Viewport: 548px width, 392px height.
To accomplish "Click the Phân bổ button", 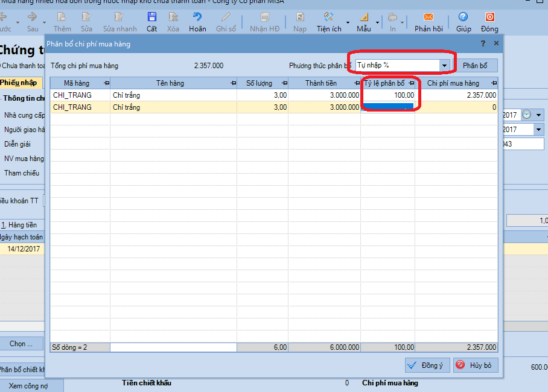I will click(x=475, y=66).
